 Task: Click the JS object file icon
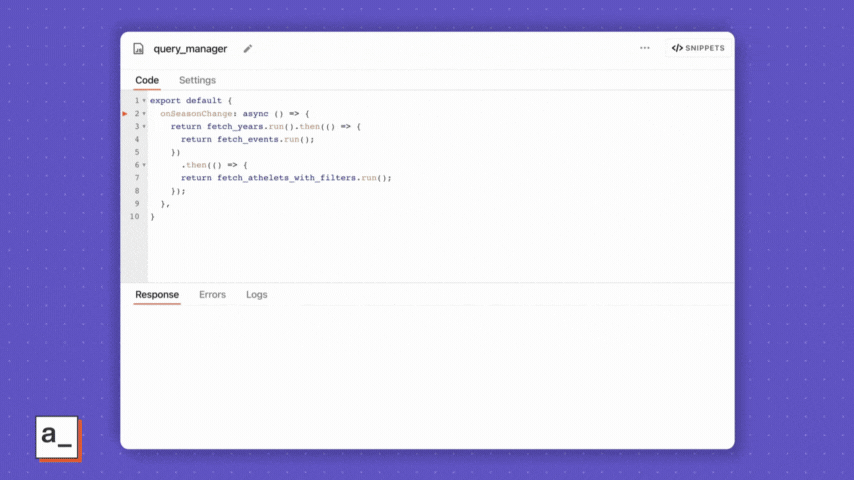pos(139,48)
